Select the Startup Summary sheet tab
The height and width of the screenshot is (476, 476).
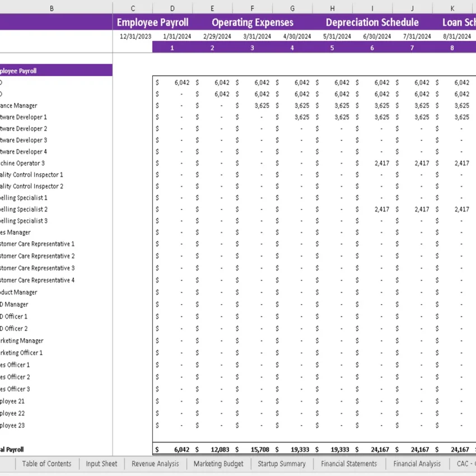tap(281, 464)
